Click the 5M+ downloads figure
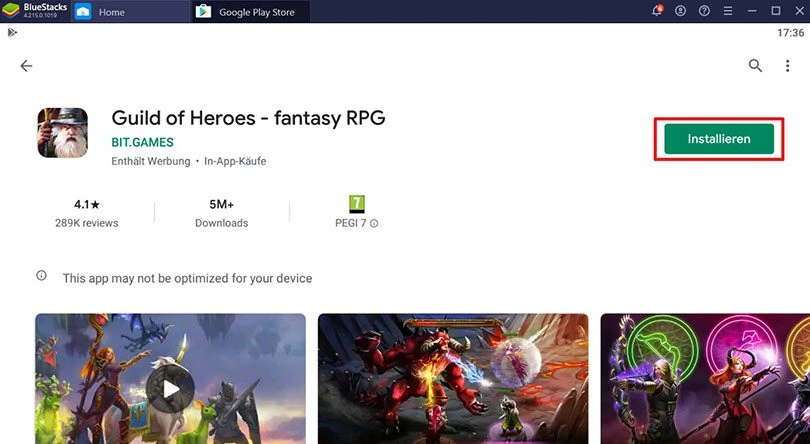This screenshot has height=444, width=810. pyautogui.click(x=222, y=205)
